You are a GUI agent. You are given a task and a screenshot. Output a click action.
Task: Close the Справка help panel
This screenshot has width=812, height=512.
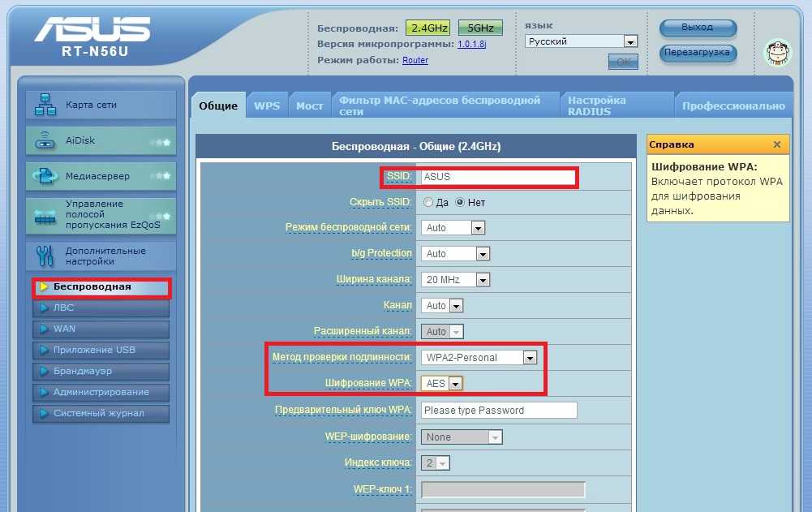pos(777,144)
